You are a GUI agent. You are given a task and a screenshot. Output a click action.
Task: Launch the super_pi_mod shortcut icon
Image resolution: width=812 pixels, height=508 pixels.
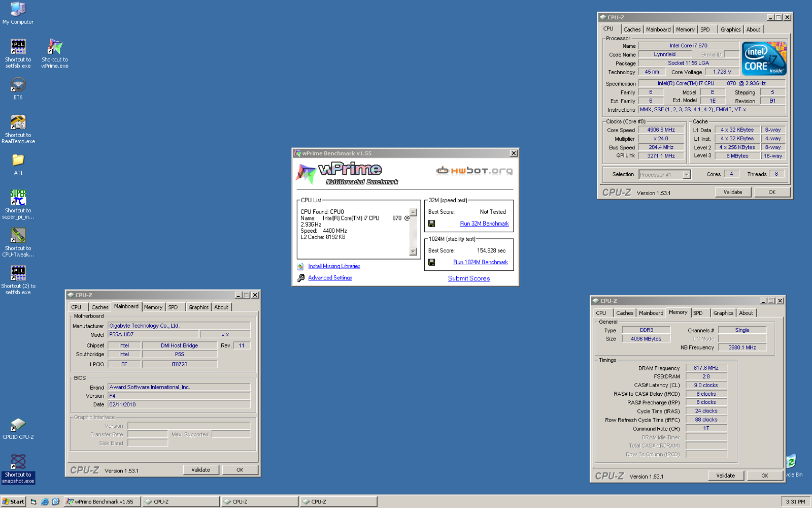coord(18,204)
